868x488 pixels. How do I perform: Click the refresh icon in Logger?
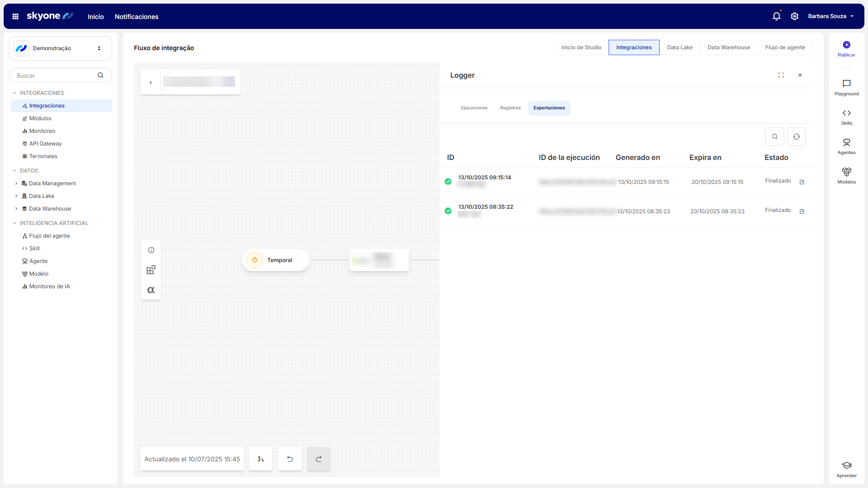pyautogui.click(x=796, y=136)
